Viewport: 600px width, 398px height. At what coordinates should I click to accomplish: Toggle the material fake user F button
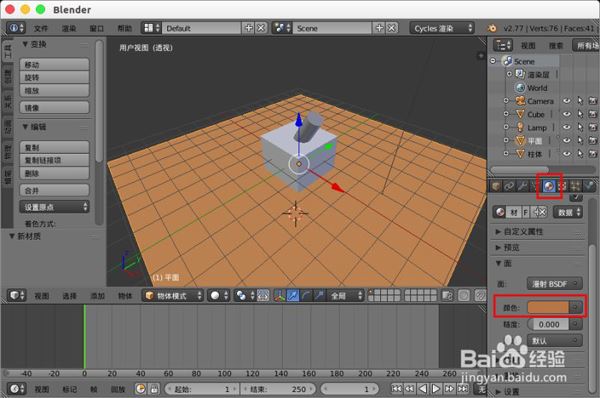point(526,212)
